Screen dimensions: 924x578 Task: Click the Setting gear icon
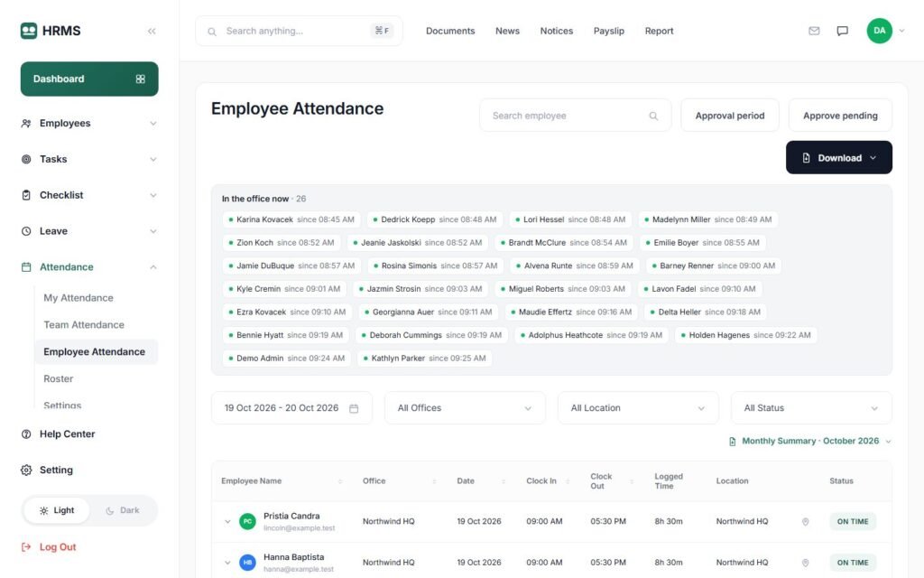coord(26,470)
